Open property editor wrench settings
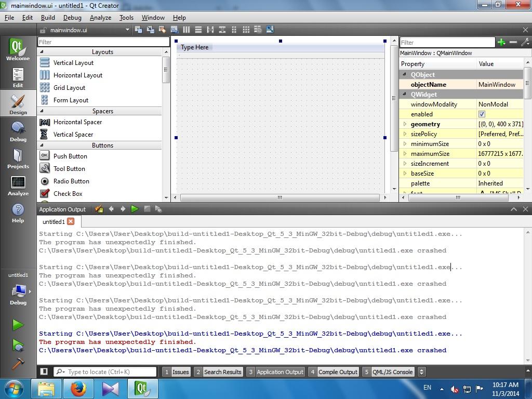 pyautogui.click(x=525, y=42)
